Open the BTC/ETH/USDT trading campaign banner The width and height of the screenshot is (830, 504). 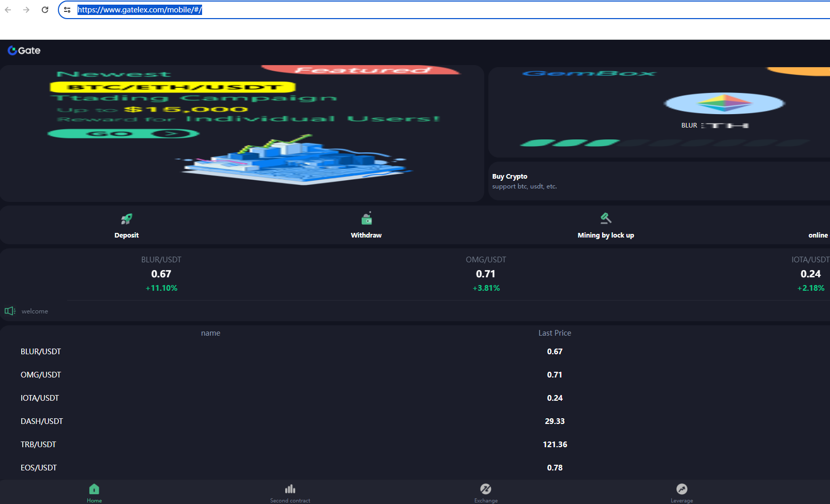tap(242, 133)
